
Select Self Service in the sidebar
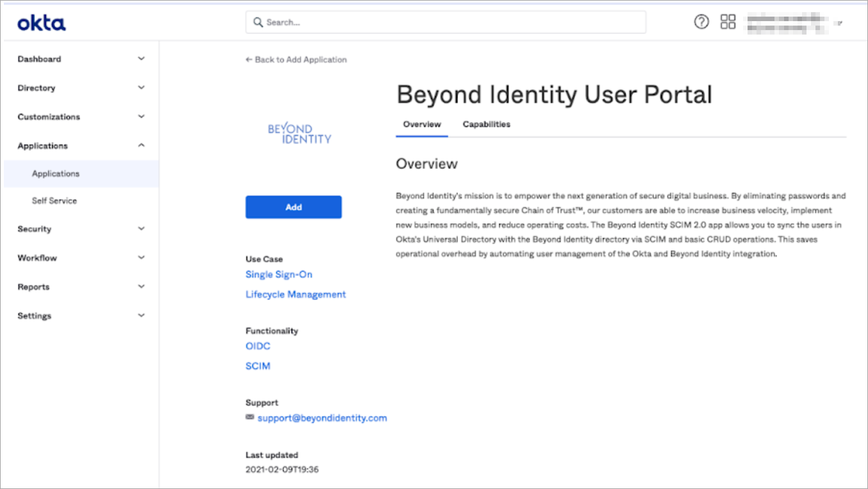coord(54,200)
